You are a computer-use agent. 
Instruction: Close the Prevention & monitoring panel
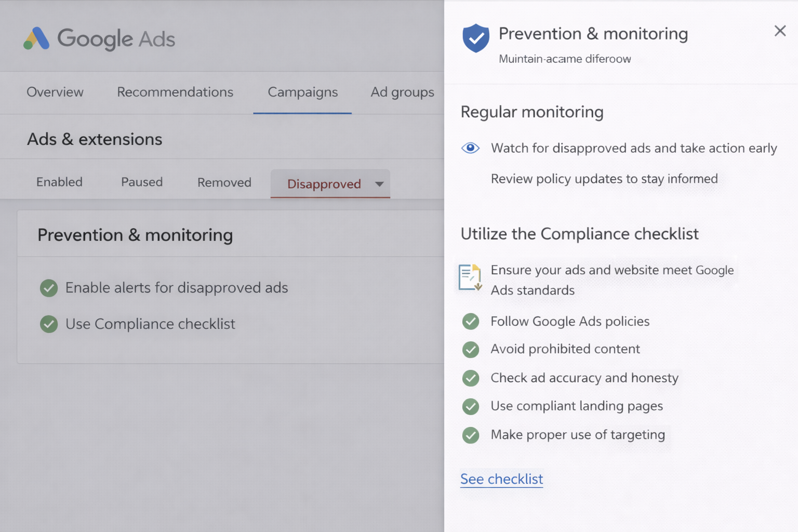coord(780,31)
